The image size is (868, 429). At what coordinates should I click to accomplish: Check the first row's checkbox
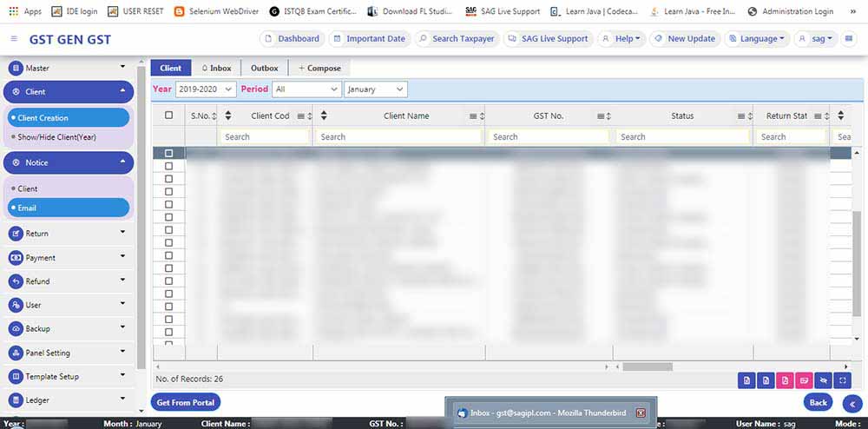168,154
